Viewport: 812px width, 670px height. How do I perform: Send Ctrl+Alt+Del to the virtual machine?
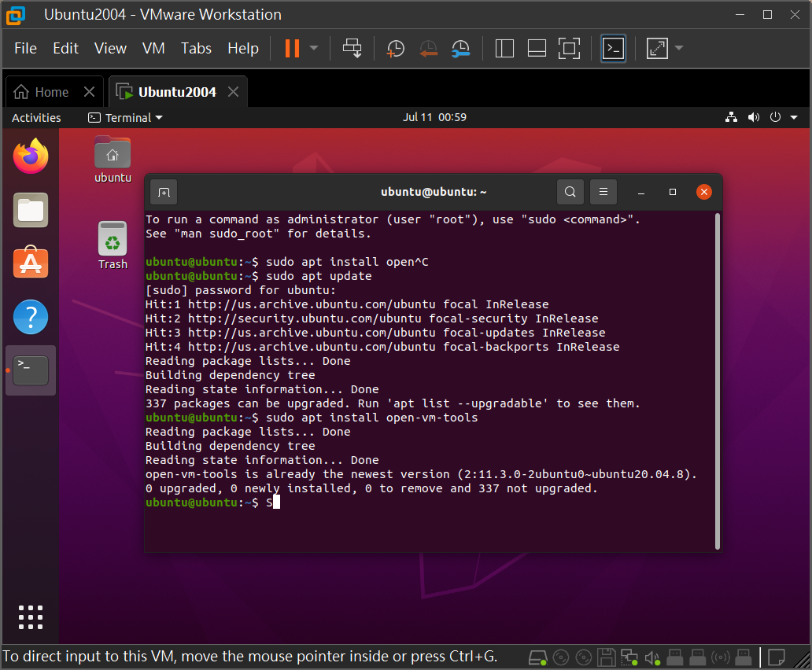352,49
